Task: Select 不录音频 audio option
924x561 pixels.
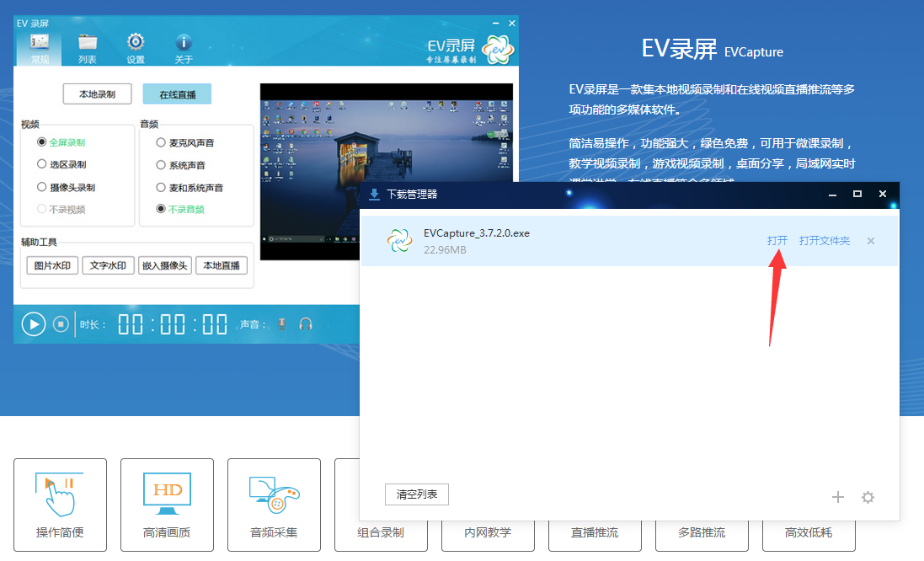Action: tap(180, 209)
